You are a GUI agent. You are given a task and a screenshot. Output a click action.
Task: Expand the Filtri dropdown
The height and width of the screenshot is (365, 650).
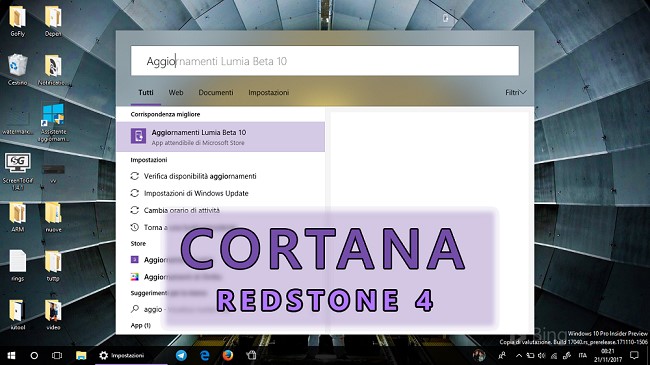(x=516, y=92)
